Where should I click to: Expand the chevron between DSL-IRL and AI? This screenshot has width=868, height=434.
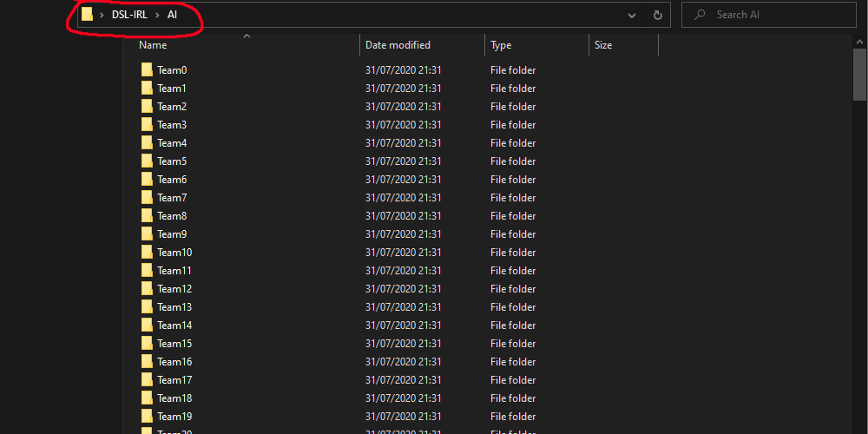pos(157,15)
